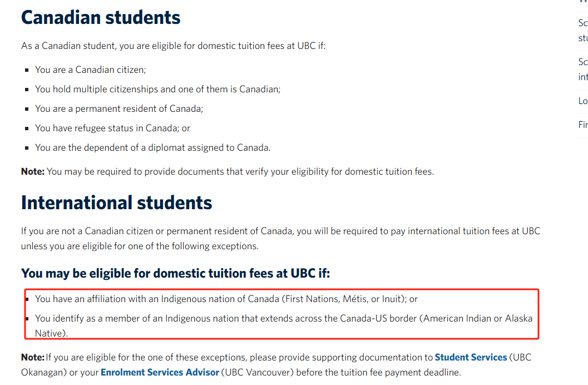The width and height of the screenshot is (588, 385).
Task: Click the "You may be eligible" subheading
Action: point(175,273)
